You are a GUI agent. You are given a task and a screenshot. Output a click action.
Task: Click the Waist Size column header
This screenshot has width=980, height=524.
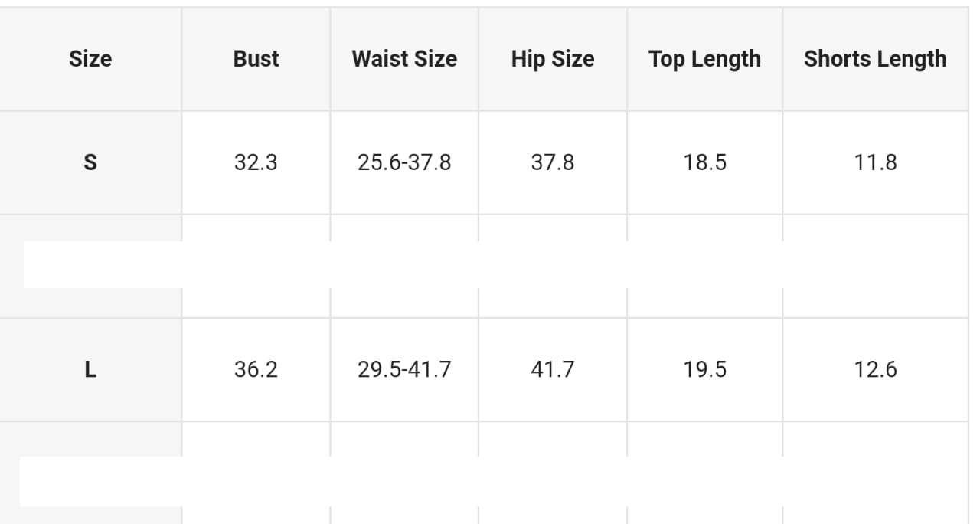(404, 59)
